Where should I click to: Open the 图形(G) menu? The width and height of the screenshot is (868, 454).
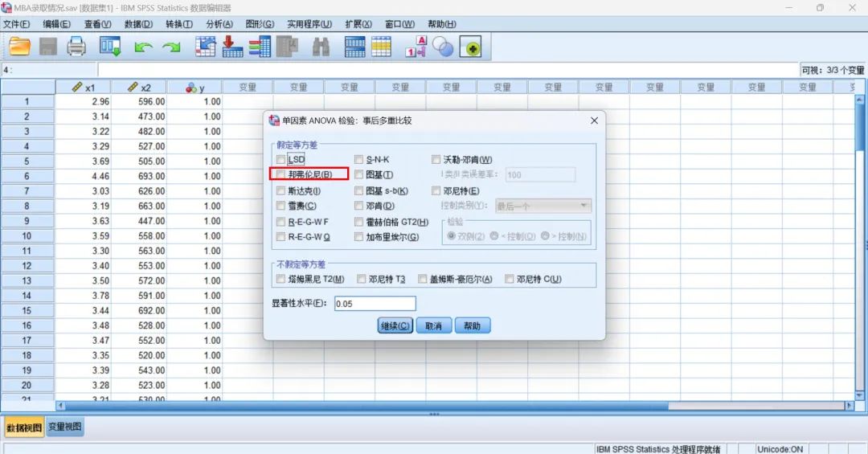[260, 24]
